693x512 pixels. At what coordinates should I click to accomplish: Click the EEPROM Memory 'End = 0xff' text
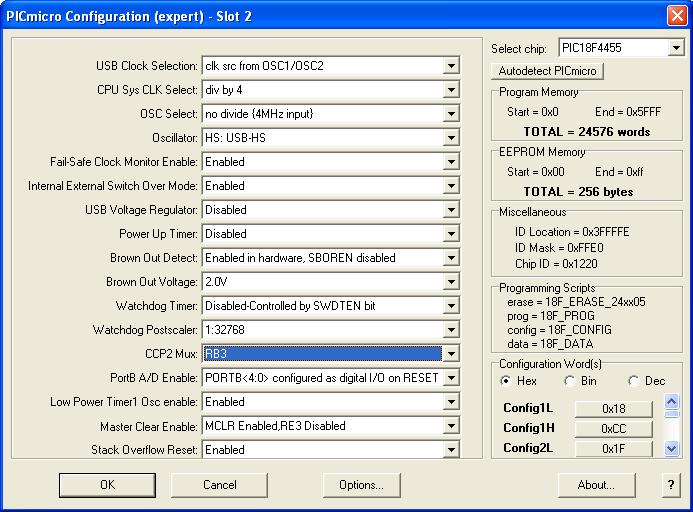[x=619, y=172]
